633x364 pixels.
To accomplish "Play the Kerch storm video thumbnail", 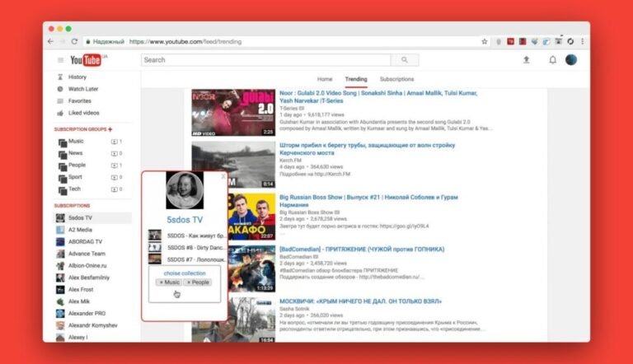I will 233,164.
